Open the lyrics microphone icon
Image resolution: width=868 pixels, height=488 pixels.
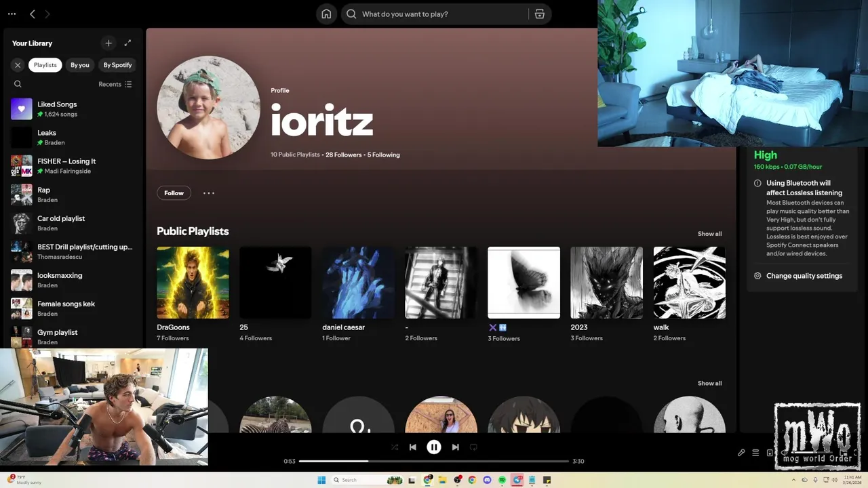[741, 453]
